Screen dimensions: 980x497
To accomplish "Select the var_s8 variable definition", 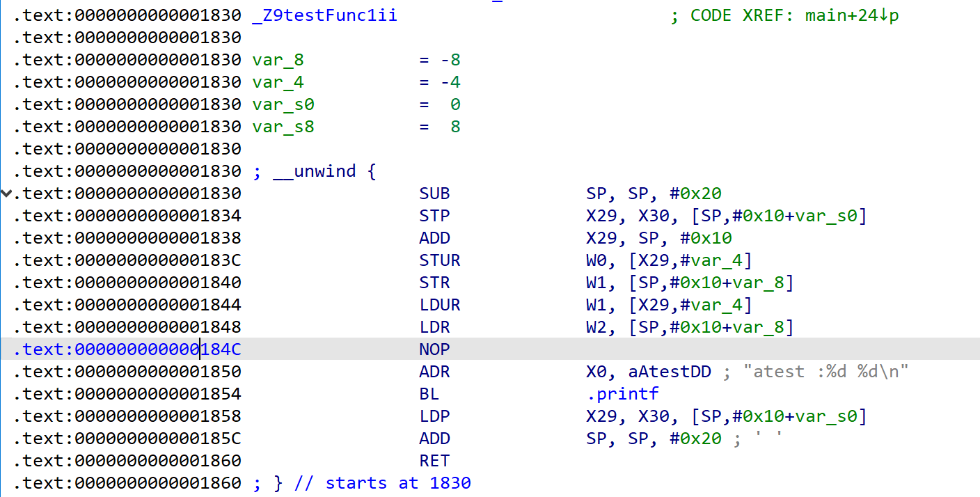I will point(283,127).
